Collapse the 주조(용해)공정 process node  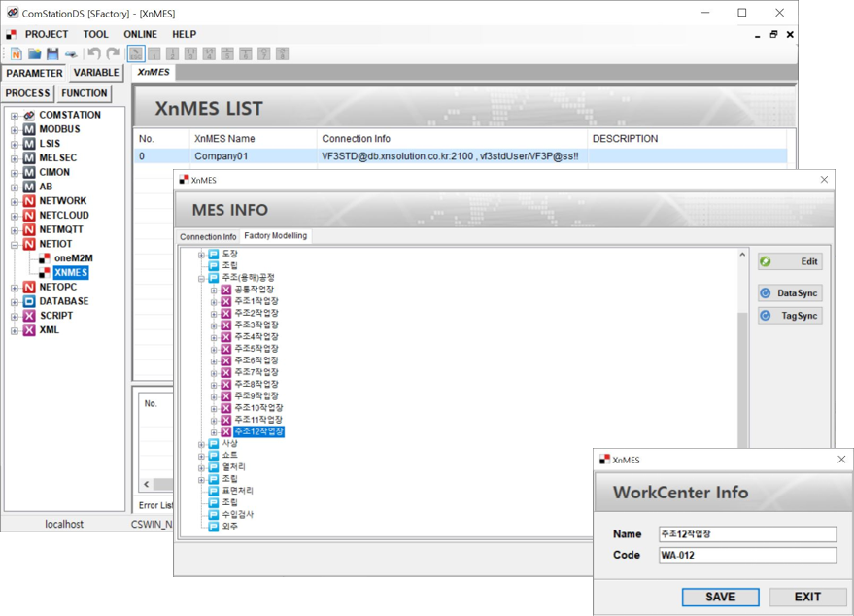pyautogui.click(x=202, y=278)
